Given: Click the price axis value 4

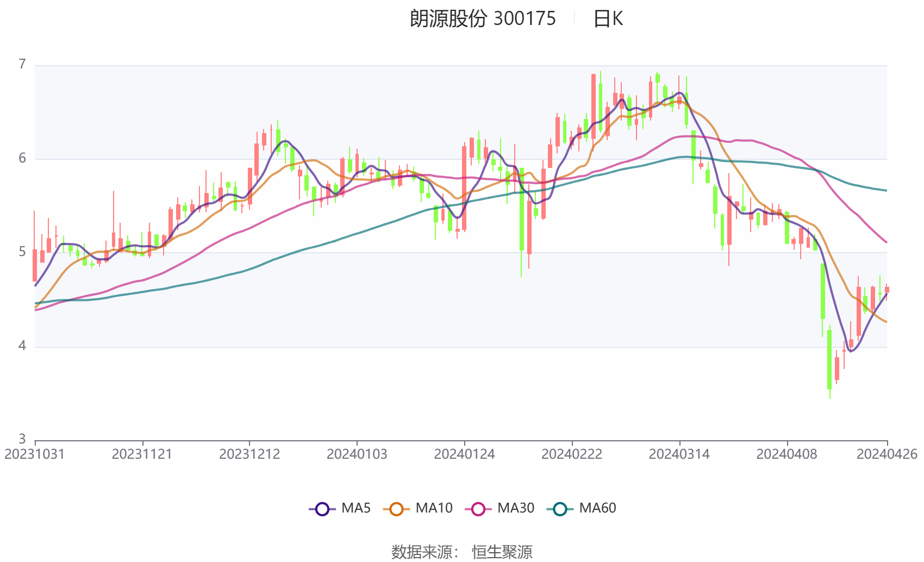Looking at the screenshot, I should coord(22,346).
